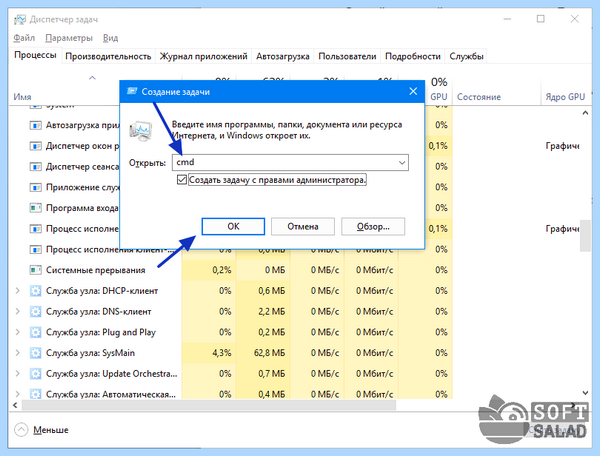Click the 2,2 МБ memory value
The height and width of the screenshot is (456, 600).
(271, 311)
